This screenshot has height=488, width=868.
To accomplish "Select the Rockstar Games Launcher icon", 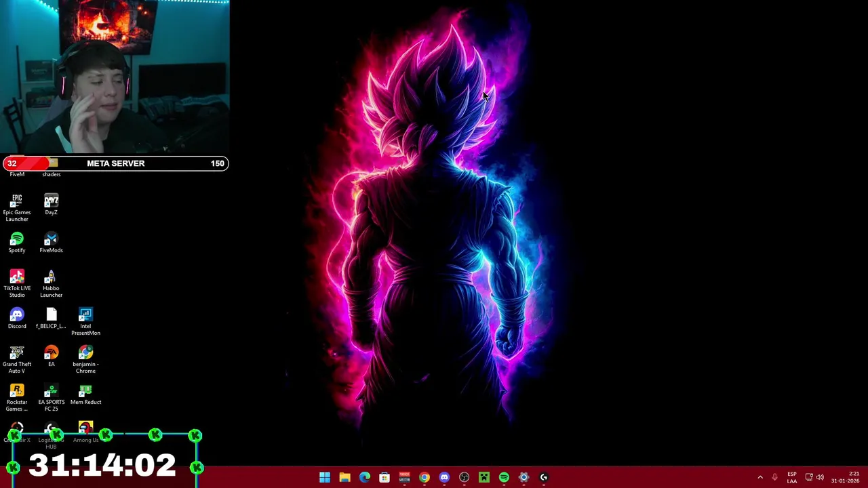I will (x=17, y=397).
